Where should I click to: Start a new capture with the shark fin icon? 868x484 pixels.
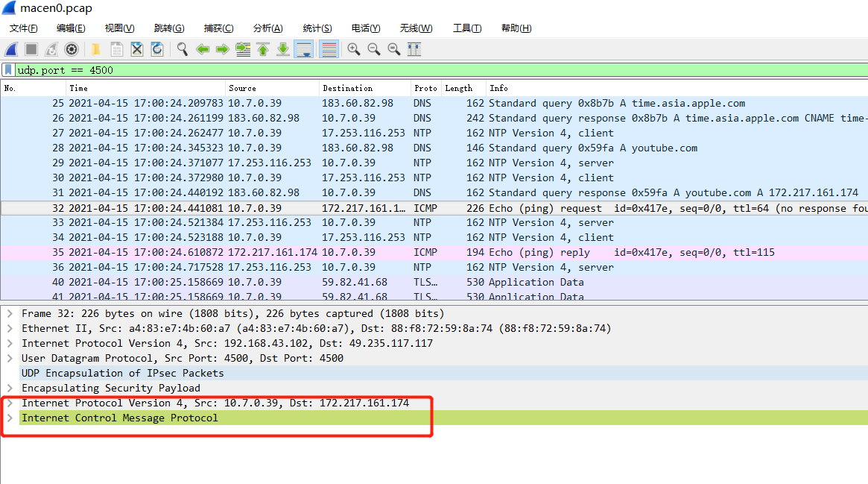coord(10,49)
